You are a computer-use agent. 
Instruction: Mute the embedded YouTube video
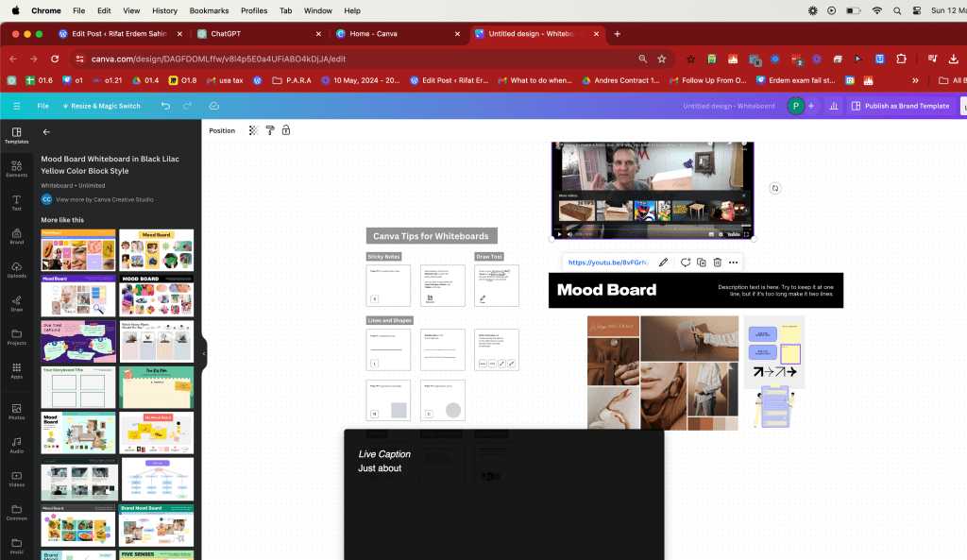[569, 234]
